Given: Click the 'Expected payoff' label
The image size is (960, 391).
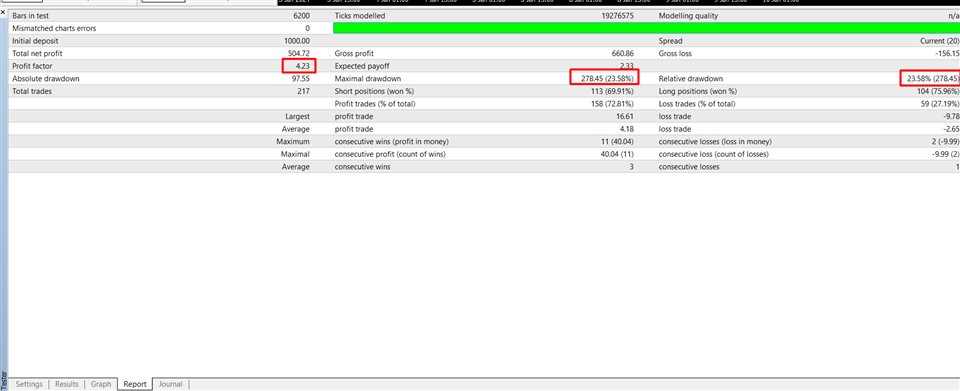Looking at the screenshot, I should (x=363, y=66).
